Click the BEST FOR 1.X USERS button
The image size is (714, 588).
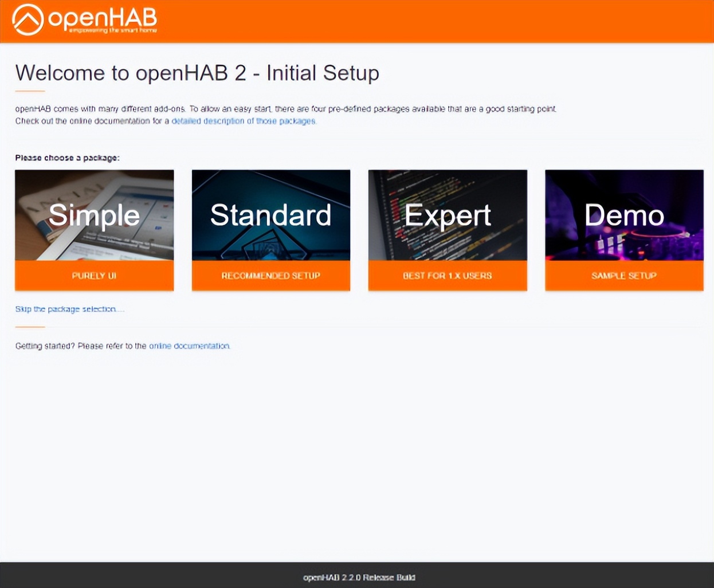pyautogui.click(x=447, y=276)
